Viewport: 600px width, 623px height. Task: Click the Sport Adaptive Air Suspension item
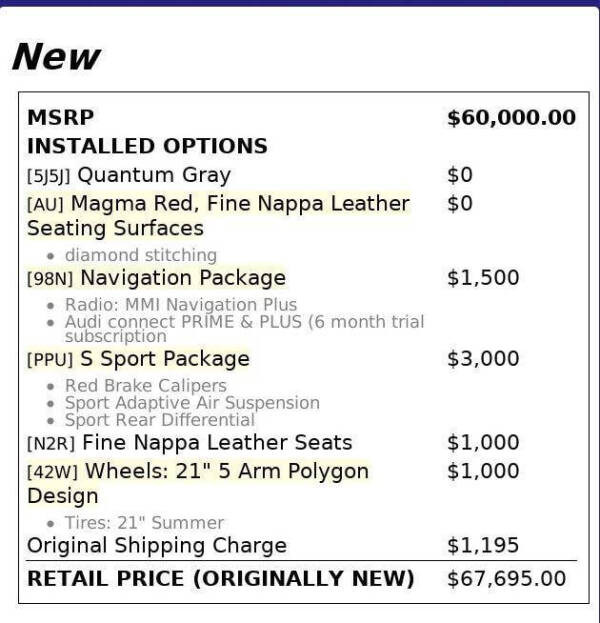tap(192, 403)
